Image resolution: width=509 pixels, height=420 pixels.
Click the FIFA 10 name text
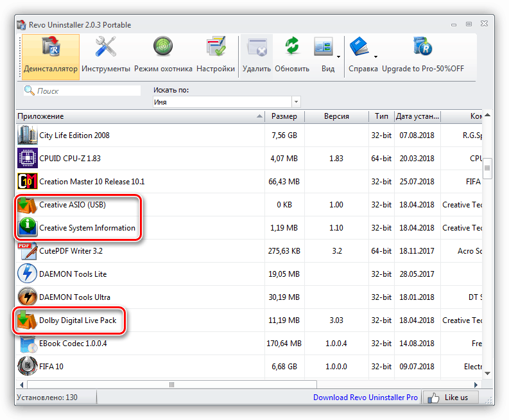tap(51, 367)
